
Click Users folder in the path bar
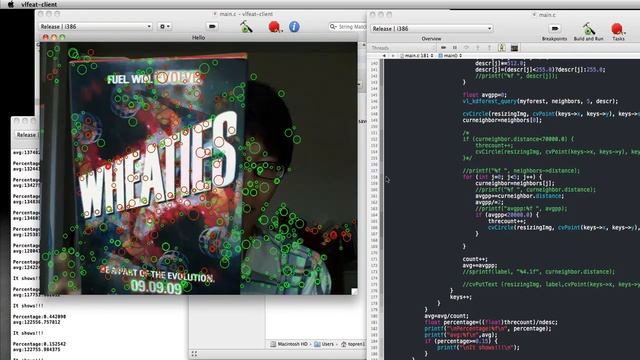pyautogui.click(x=324, y=344)
